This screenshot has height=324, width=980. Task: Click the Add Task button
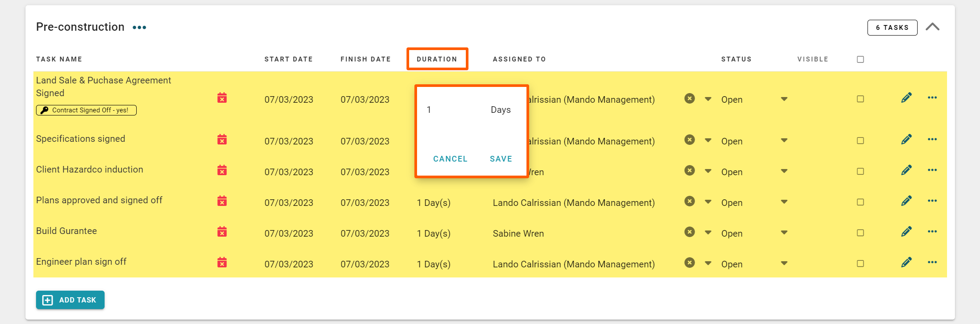[x=70, y=300]
